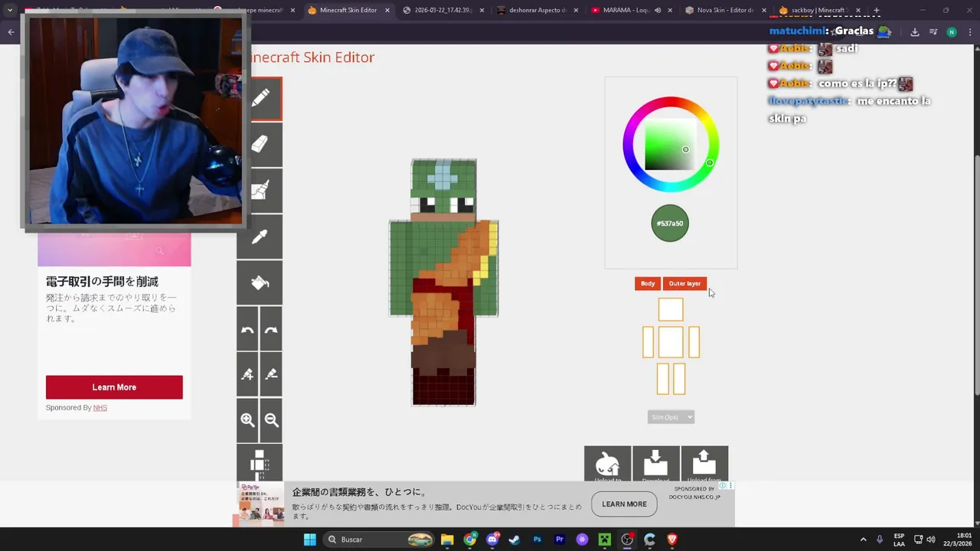Viewport: 980px width, 551px height.
Task: Select the dither brush tool below the eraser
Action: click(260, 191)
